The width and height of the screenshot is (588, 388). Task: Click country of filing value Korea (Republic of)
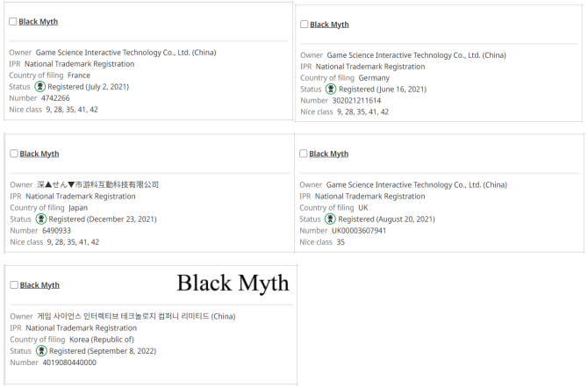tap(102, 340)
